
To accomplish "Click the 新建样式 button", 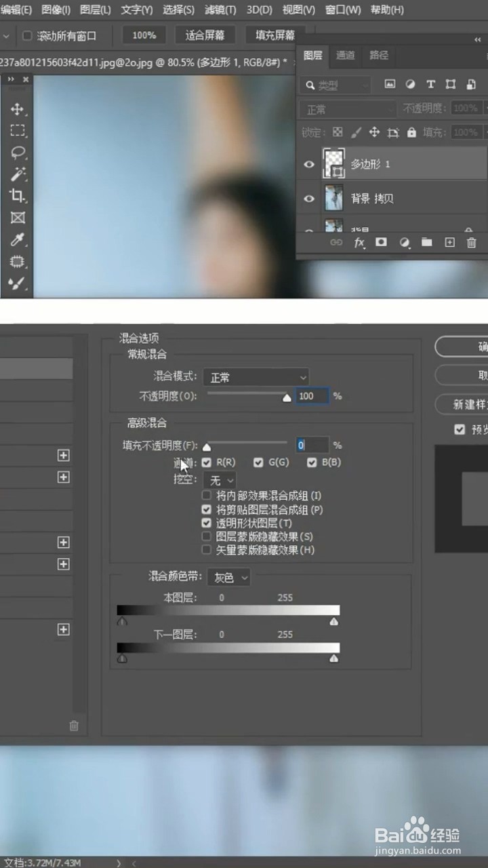I will tap(462, 404).
